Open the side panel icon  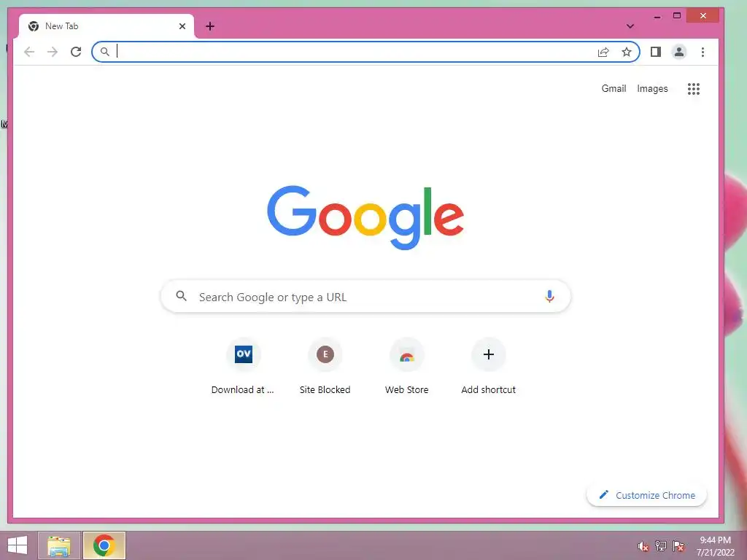656,52
